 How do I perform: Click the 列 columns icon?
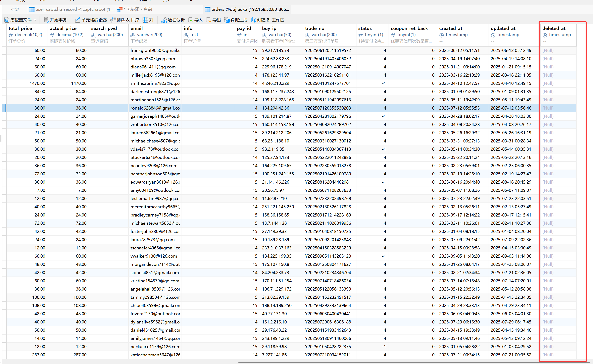pyautogui.click(x=145, y=20)
